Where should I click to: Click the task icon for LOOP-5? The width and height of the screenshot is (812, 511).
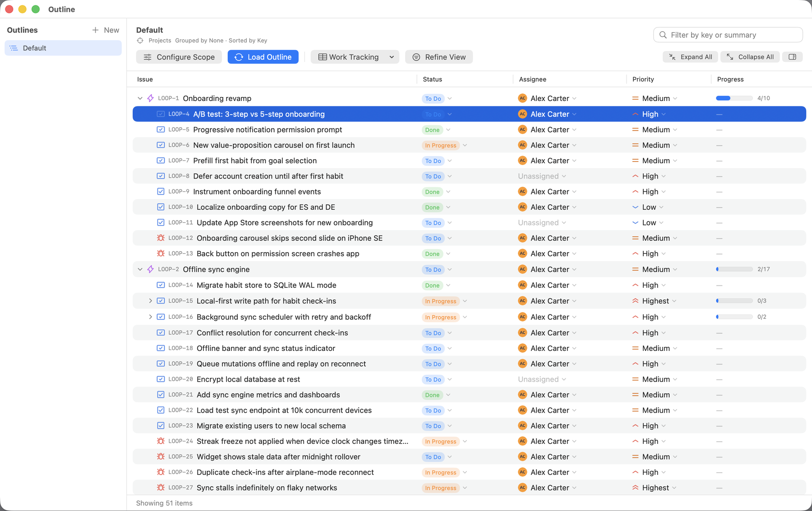pyautogui.click(x=161, y=129)
